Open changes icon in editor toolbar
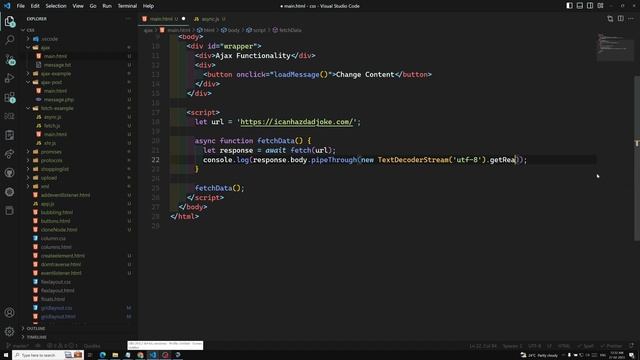Image resolution: width=640 pixels, height=360 pixels. pyautogui.click(x=610, y=19)
